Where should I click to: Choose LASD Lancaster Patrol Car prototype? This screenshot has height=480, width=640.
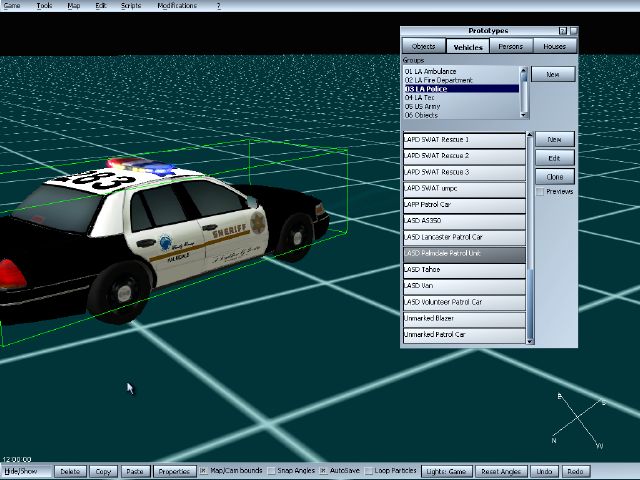coord(464,237)
